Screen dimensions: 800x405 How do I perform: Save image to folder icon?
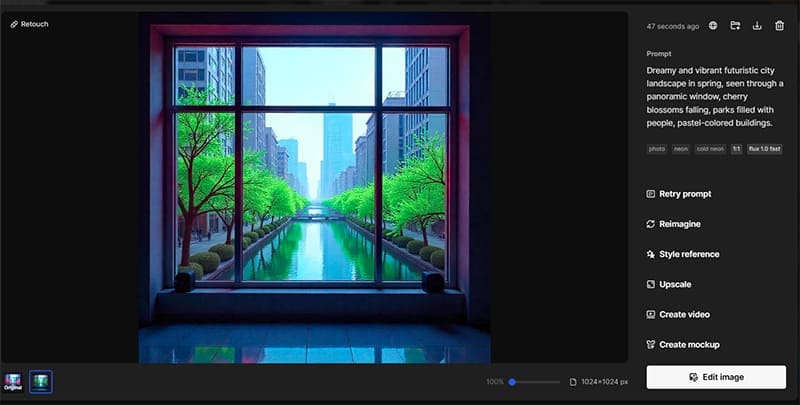click(x=735, y=26)
